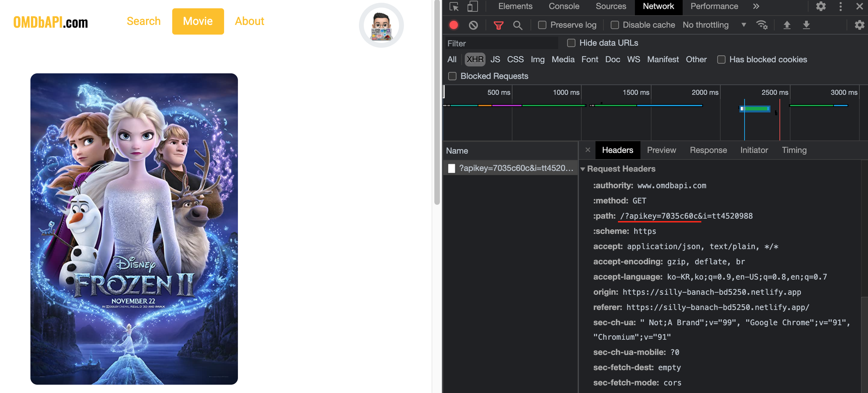Open network conditions wifi icon
This screenshot has width=868, height=393.
(x=761, y=25)
